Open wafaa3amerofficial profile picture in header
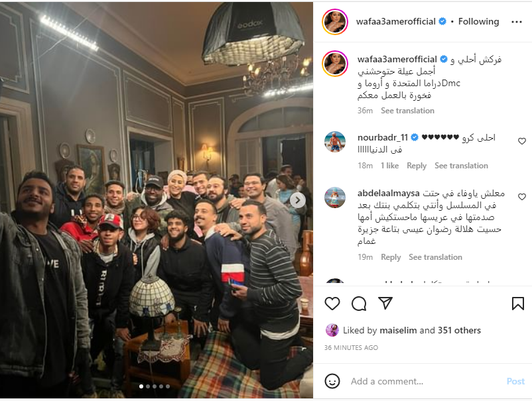 pos(335,22)
